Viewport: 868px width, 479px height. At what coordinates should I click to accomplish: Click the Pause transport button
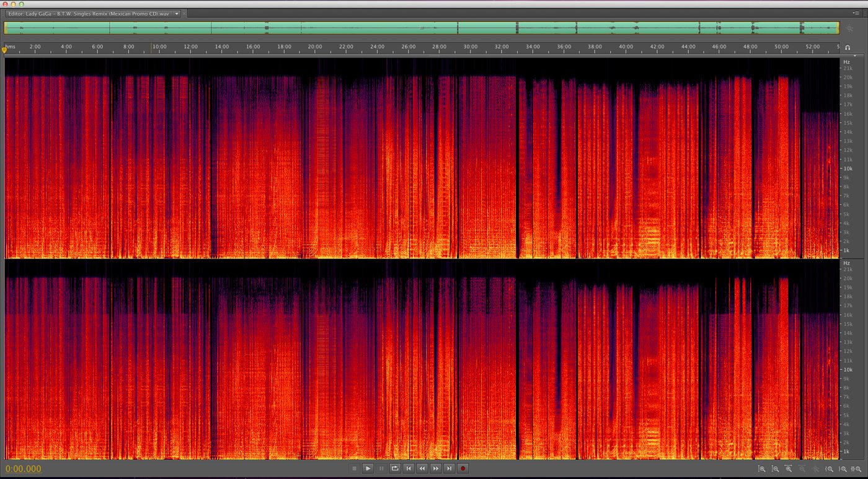click(x=381, y=468)
